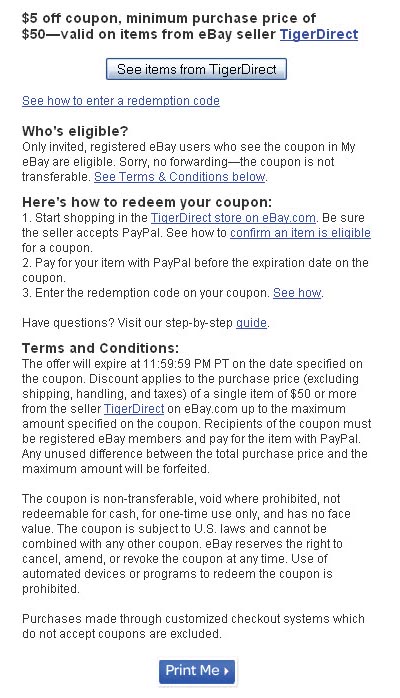Click the Who's eligible? heading
The width and height of the screenshot is (400, 698).
coord(75,131)
